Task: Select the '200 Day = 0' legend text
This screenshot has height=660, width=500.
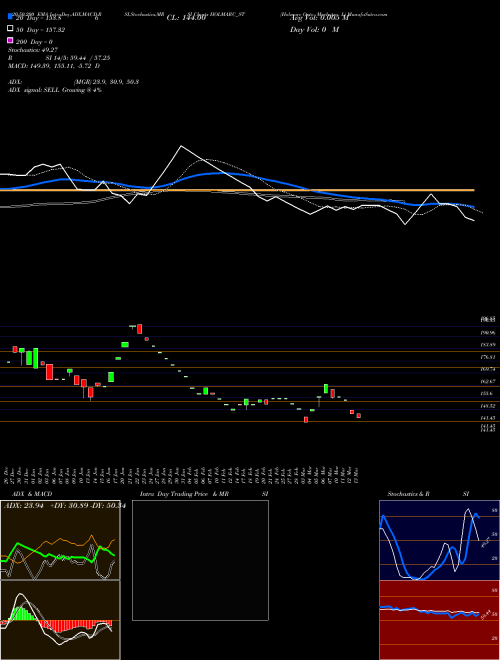Action: click(x=35, y=42)
